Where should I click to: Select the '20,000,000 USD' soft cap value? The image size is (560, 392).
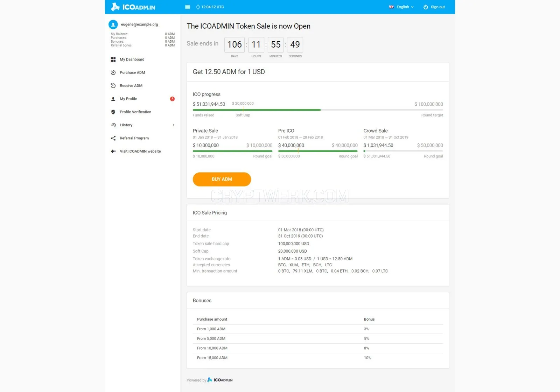[293, 251]
